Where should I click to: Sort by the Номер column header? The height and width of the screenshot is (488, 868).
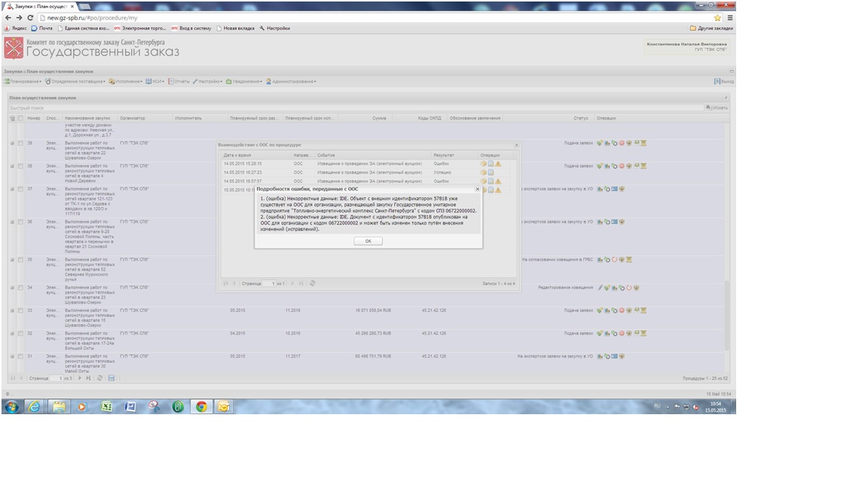(34, 118)
